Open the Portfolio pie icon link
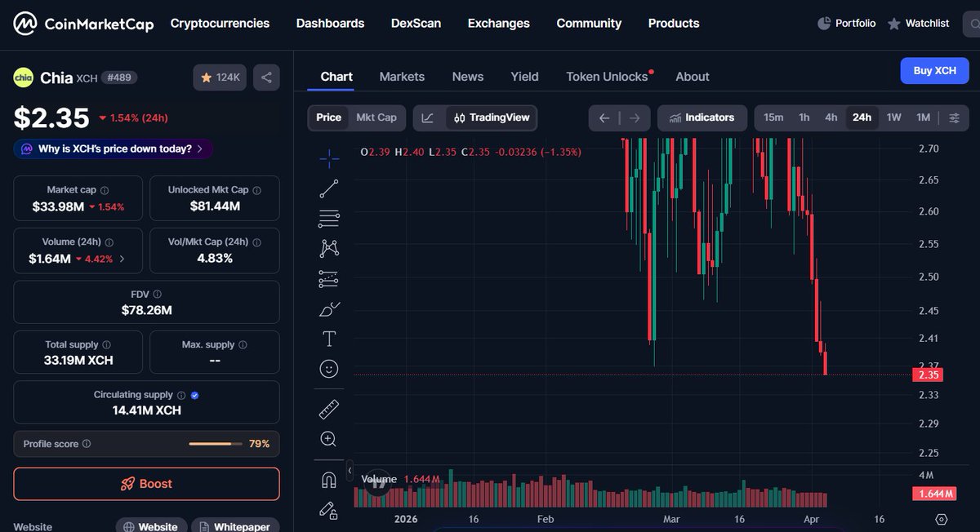Viewport: 980px width, 532px height. pos(846,24)
